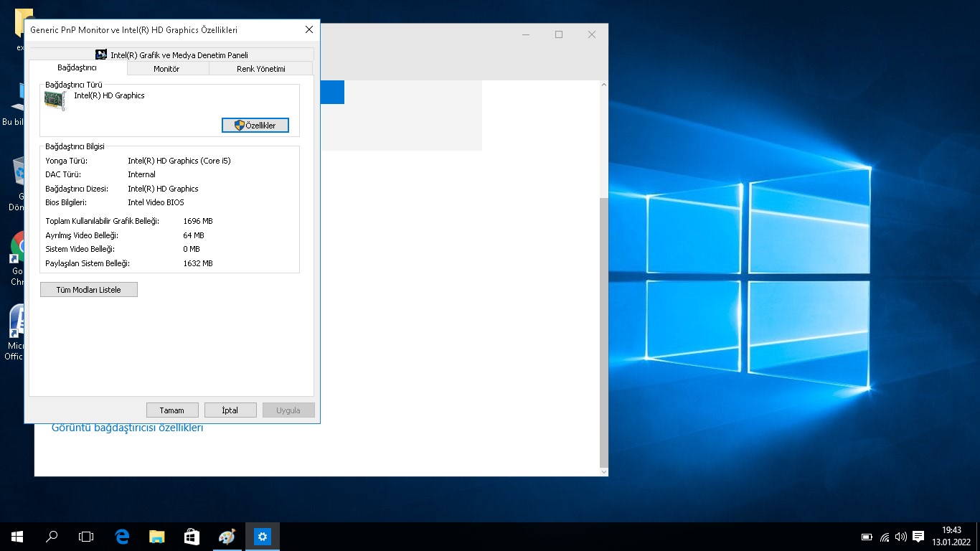Launch Microsoft Edge from the taskbar
980x551 pixels.
(122, 537)
